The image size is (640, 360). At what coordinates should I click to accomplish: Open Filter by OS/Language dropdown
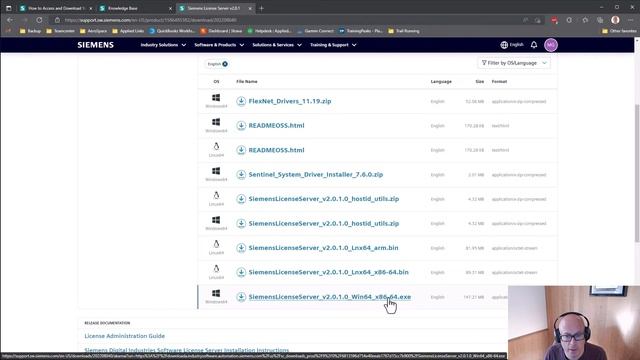pyautogui.click(x=514, y=63)
